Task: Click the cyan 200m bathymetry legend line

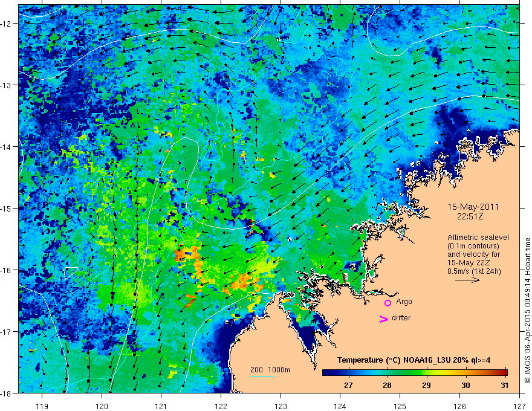Action: 262,376
